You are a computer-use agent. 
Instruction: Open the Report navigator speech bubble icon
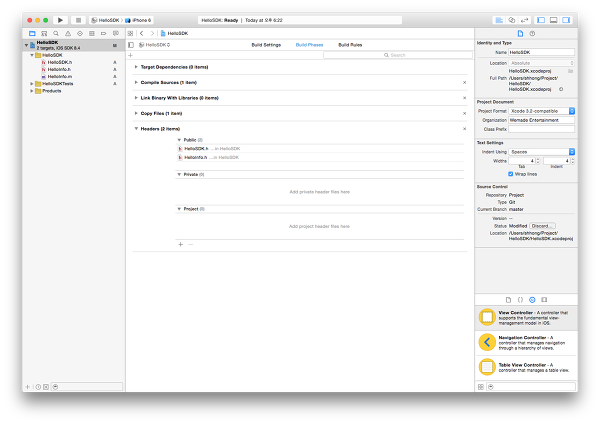coord(116,34)
